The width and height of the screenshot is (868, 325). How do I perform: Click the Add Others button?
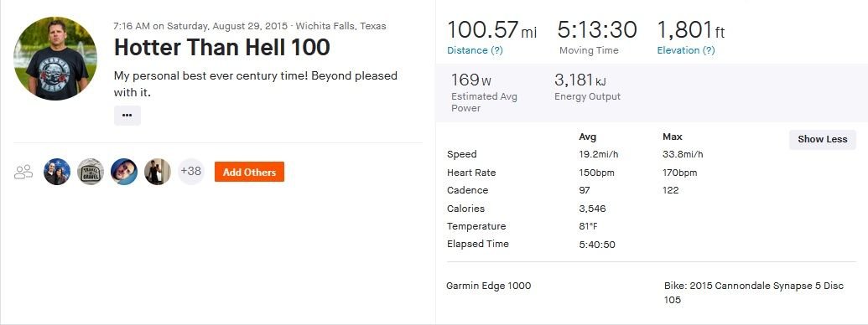pyautogui.click(x=249, y=172)
